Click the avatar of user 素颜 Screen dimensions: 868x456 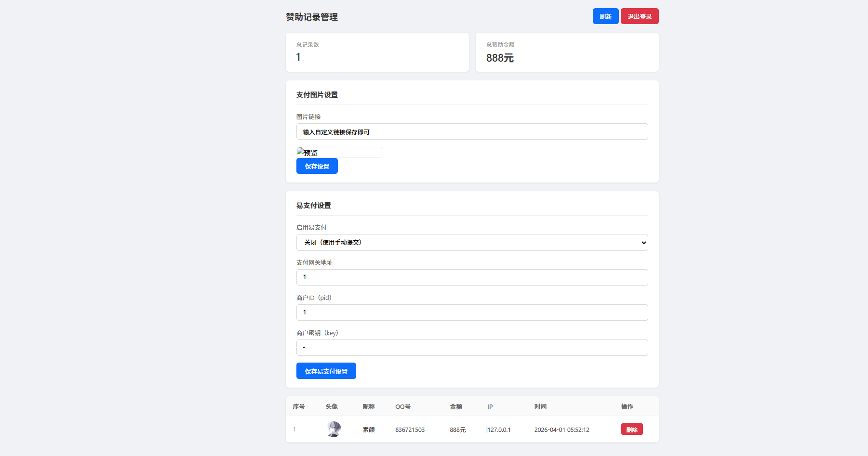(334, 429)
